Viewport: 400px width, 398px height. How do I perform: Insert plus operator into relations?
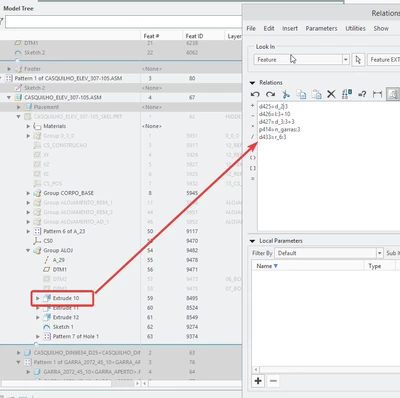[253, 105]
